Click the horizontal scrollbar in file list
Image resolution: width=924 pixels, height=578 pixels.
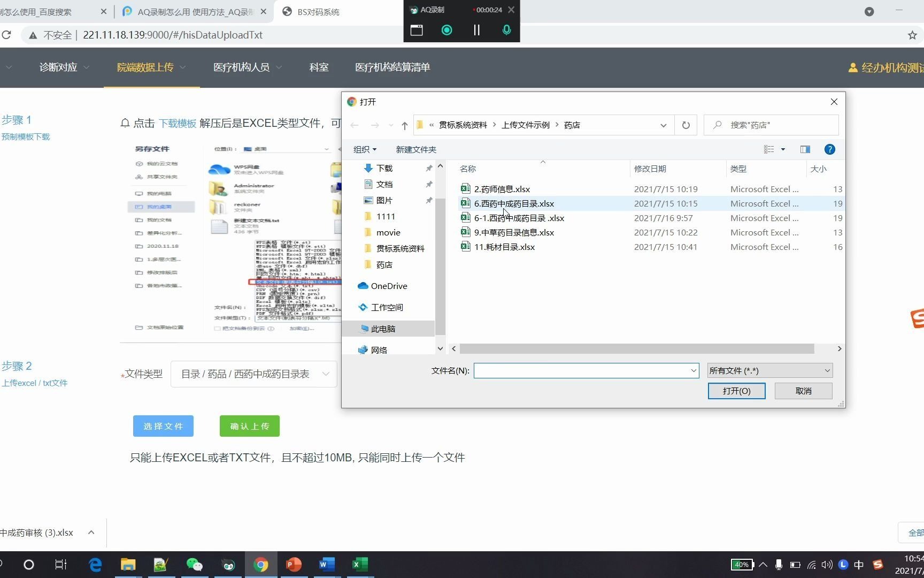636,349
